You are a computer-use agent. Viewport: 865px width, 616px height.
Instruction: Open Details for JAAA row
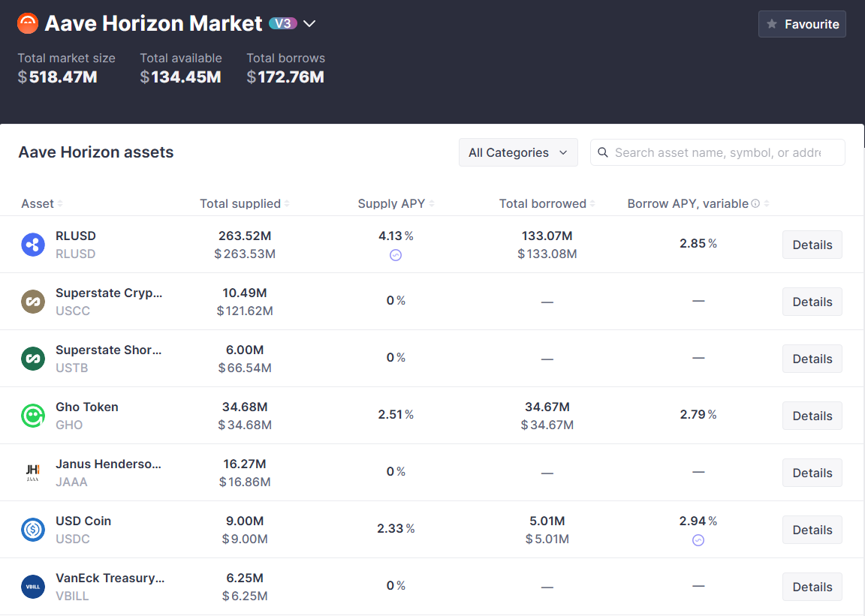tap(812, 473)
